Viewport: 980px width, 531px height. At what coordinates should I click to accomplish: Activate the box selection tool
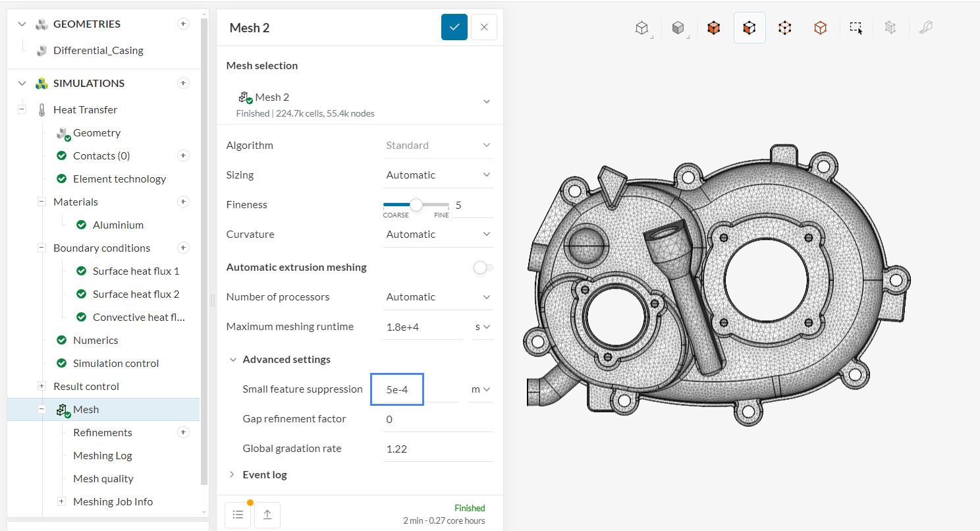pos(856,28)
